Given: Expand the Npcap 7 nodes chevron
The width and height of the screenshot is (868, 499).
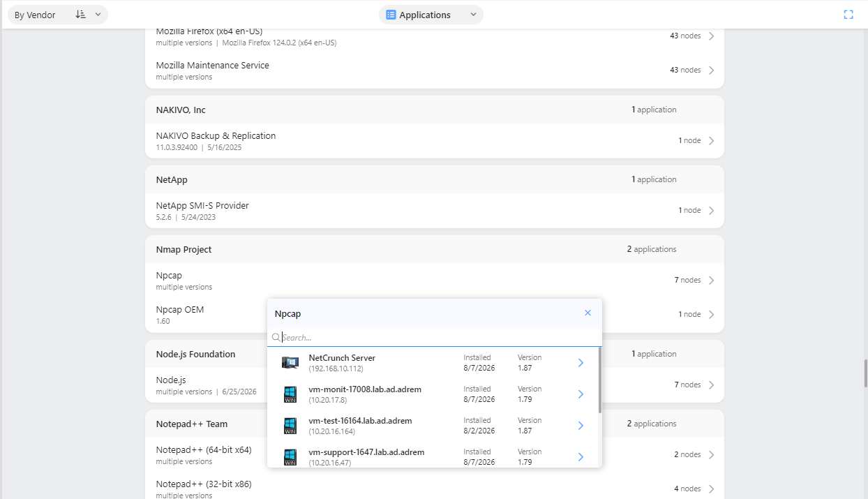Looking at the screenshot, I should (711, 281).
